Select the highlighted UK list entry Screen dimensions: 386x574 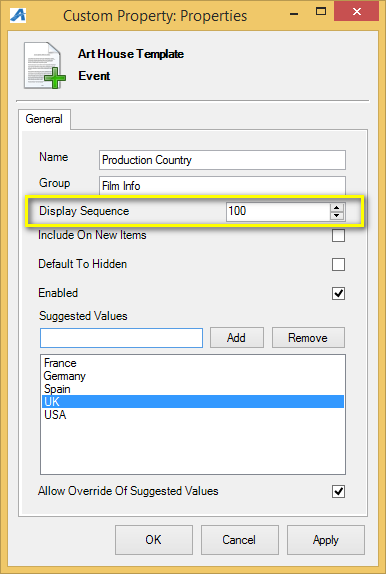[193, 402]
